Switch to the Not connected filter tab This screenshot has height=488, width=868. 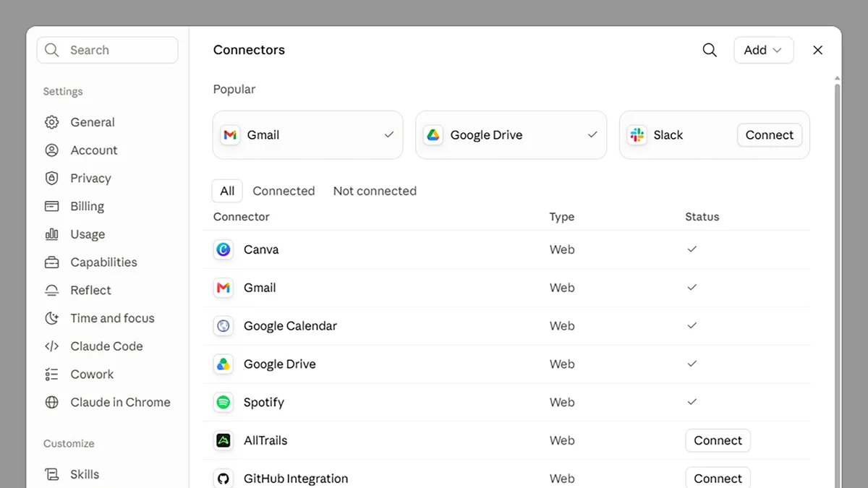pos(375,191)
